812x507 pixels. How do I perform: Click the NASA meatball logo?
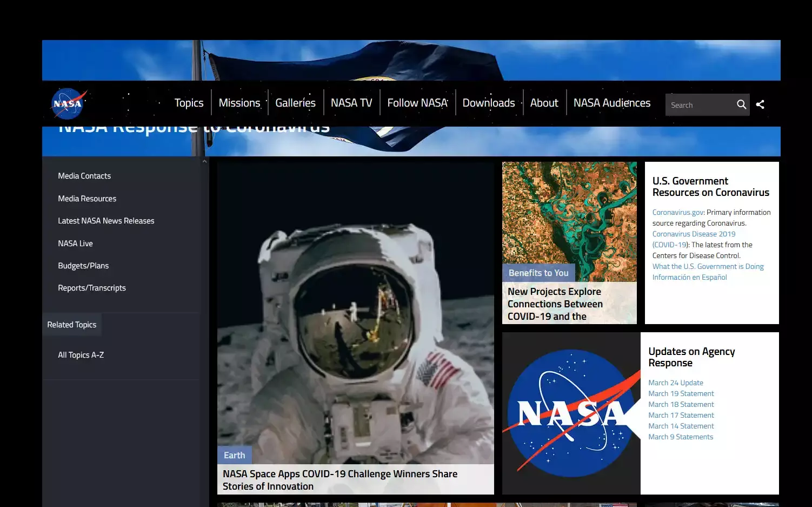click(67, 104)
